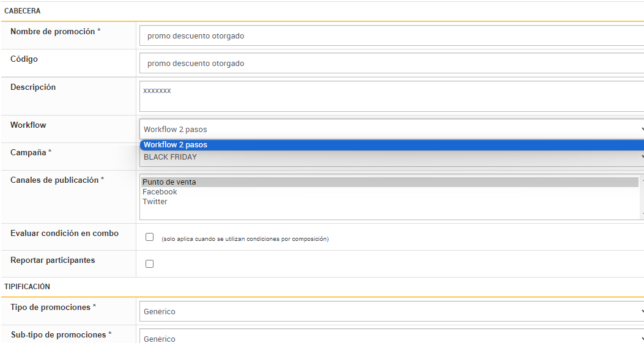Image resolution: width=644 pixels, height=343 pixels.
Task: Select the highlighted 'Workflow 2 pasos' option
Action: click(x=391, y=145)
